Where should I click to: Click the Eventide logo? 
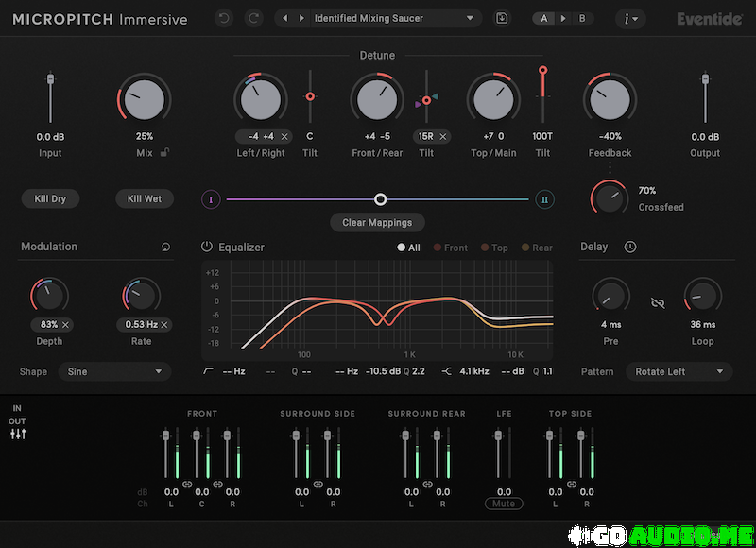point(710,19)
